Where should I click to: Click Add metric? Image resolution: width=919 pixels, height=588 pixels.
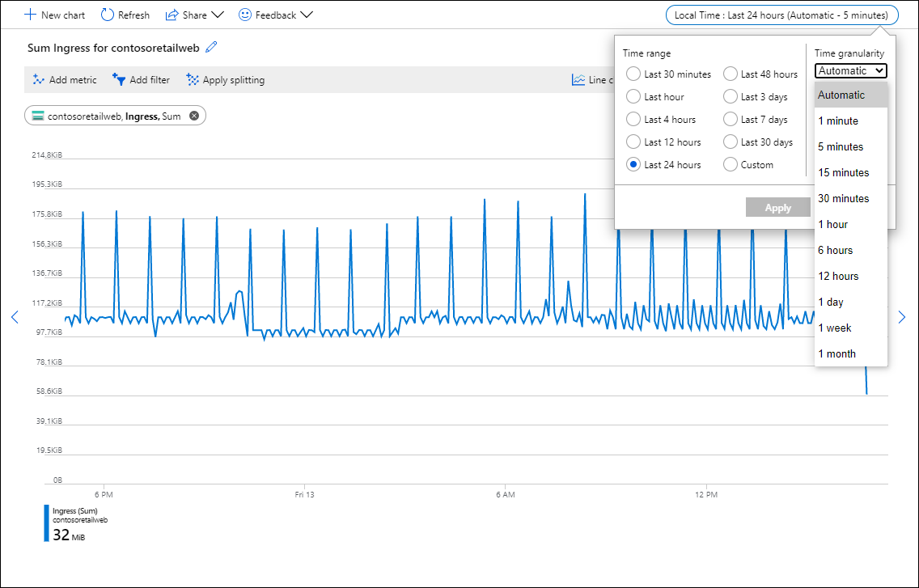tap(64, 80)
